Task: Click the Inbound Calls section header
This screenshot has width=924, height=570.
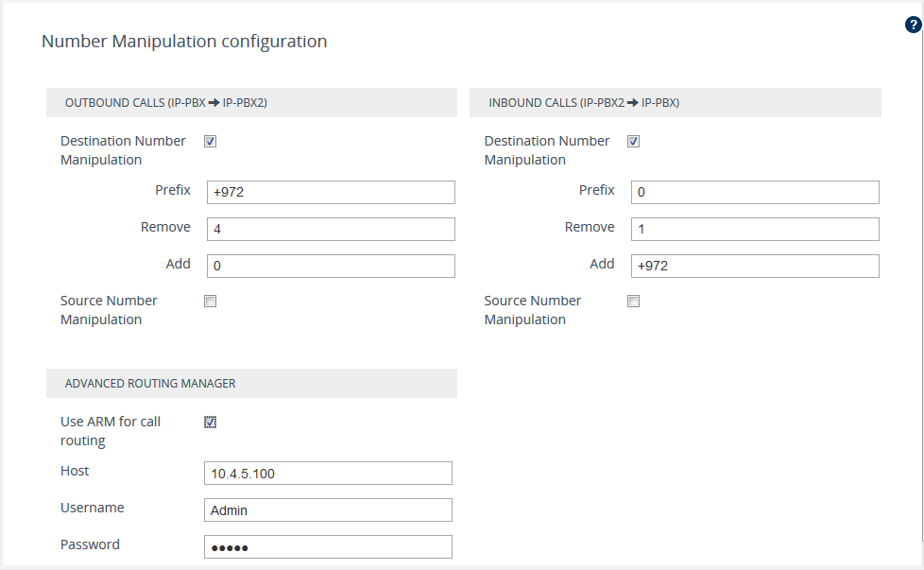Action: pos(584,103)
